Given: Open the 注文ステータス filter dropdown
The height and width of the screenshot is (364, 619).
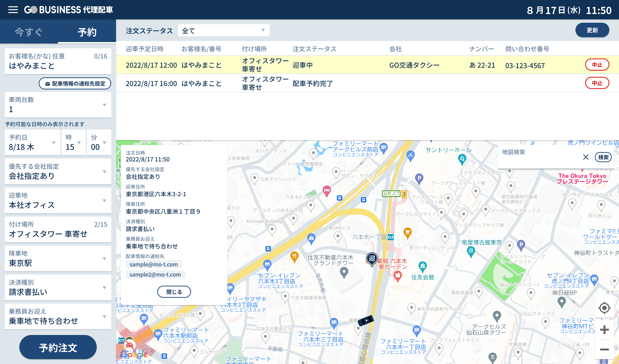Looking at the screenshot, I should coord(223,30).
